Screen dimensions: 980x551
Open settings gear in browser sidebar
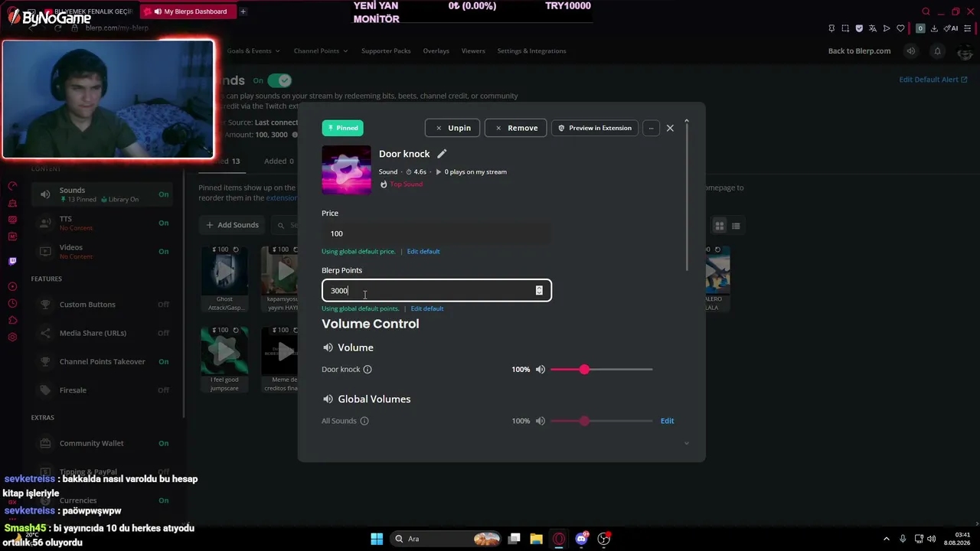[x=12, y=337]
